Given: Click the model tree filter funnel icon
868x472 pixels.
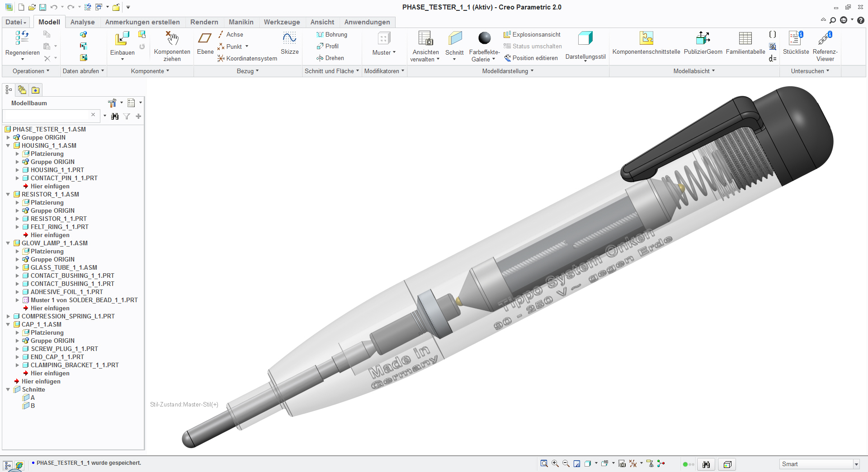Looking at the screenshot, I should pos(127,117).
